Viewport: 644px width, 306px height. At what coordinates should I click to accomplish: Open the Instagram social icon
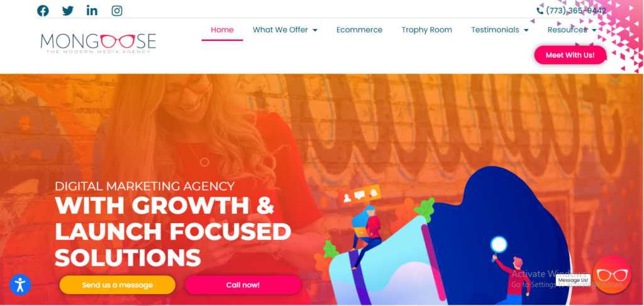tap(117, 11)
